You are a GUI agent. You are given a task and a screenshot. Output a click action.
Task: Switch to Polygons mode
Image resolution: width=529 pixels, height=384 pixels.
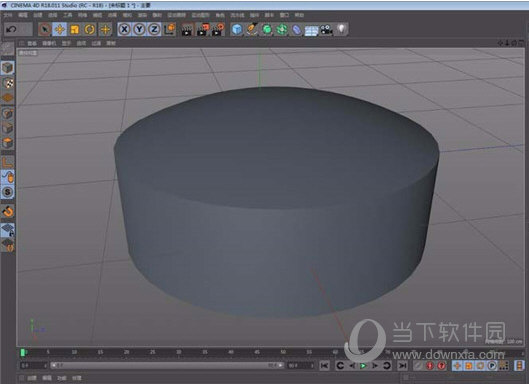(7, 143)
